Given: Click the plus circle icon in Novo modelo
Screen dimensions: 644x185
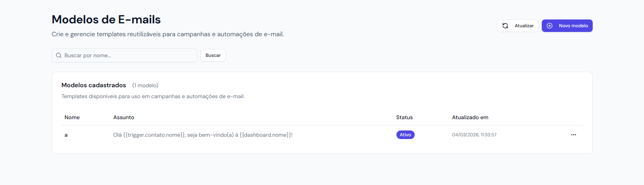Looking at the screenshot, I should coord(550,26).
